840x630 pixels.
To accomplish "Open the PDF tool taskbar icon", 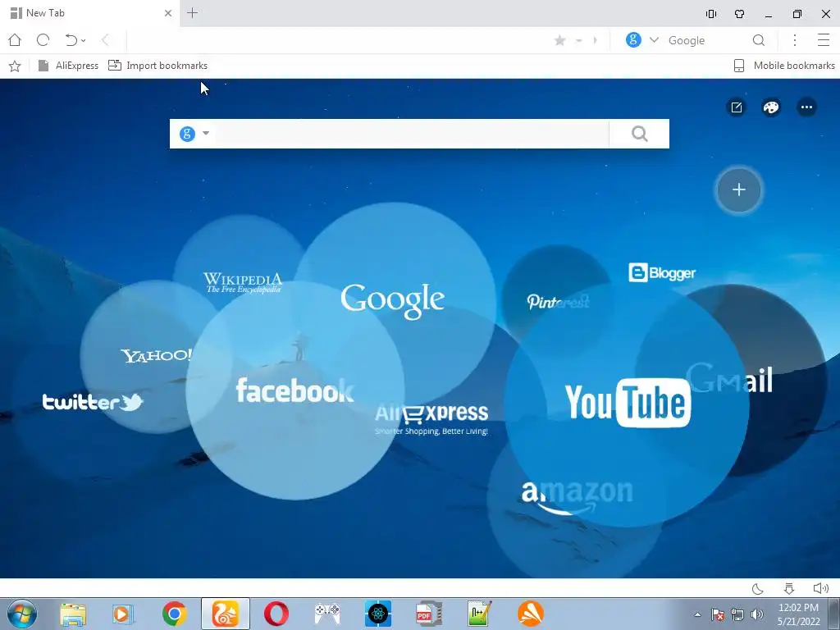I will point(428,614).
